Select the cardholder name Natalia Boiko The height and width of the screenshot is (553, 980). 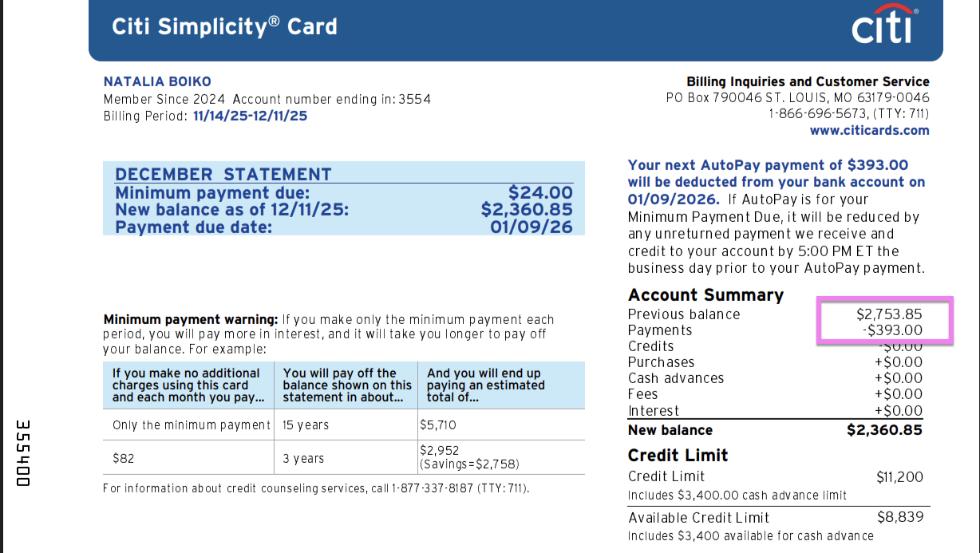[x=157, y=82]
